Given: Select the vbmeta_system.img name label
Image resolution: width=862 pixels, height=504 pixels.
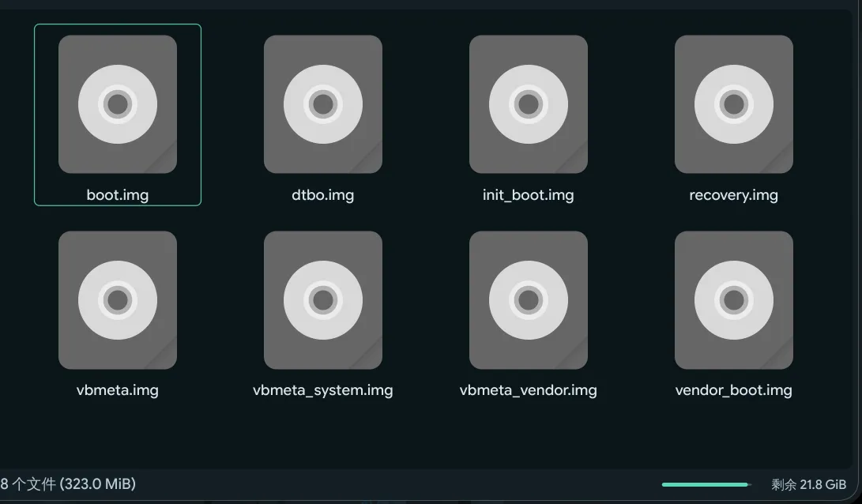Looking at the screenshot, I should [322, 390].
